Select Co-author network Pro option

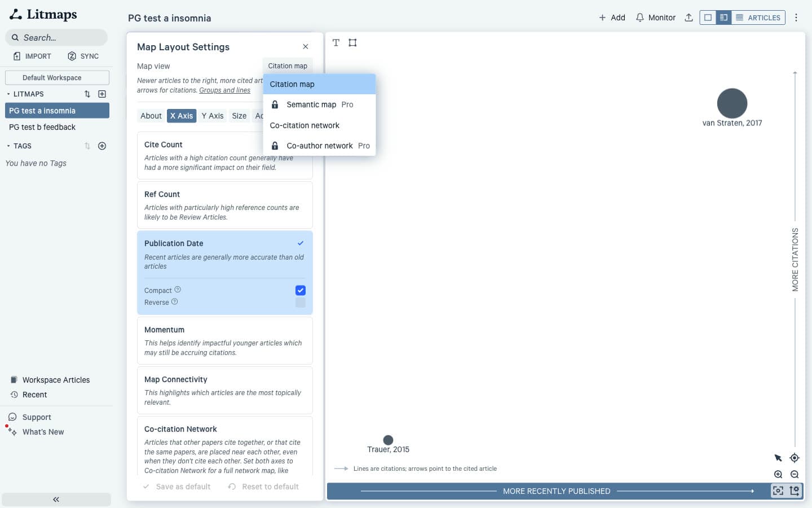pyautogui.click(x=319, y=146)
